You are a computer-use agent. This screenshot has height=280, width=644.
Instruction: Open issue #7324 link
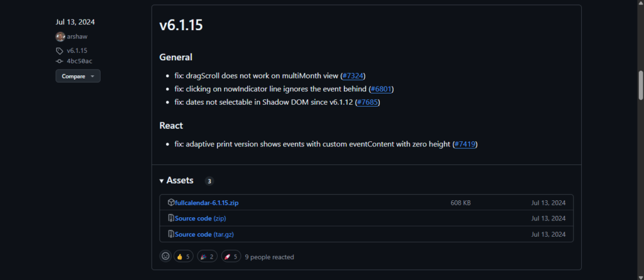tap(353, 76)
